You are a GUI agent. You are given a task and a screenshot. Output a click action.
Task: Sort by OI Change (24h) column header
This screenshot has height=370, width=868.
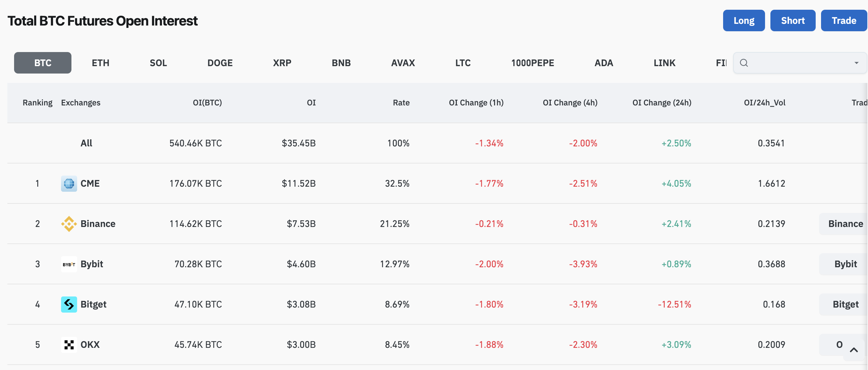661,102
